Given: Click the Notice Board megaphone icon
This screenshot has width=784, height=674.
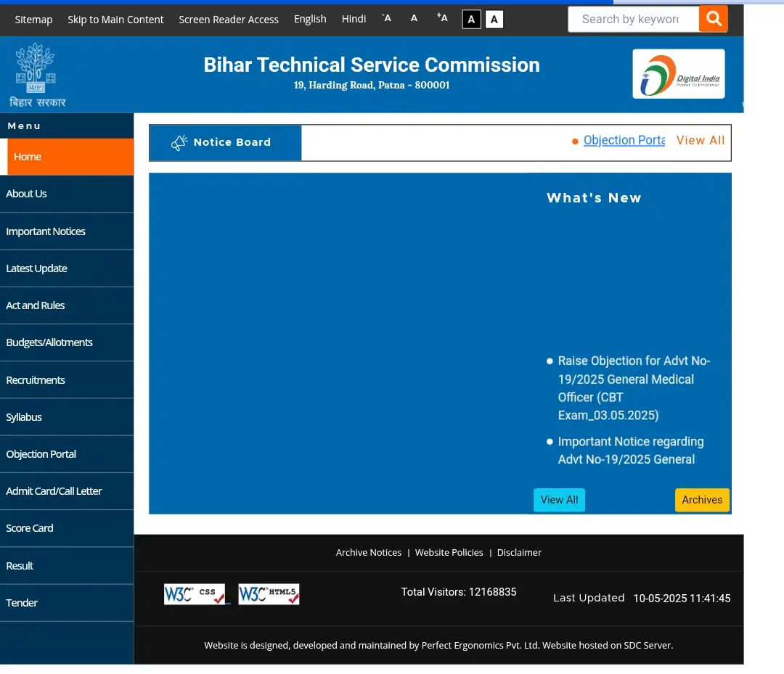Looking at the screenshot, I should [x=179, y=143].
